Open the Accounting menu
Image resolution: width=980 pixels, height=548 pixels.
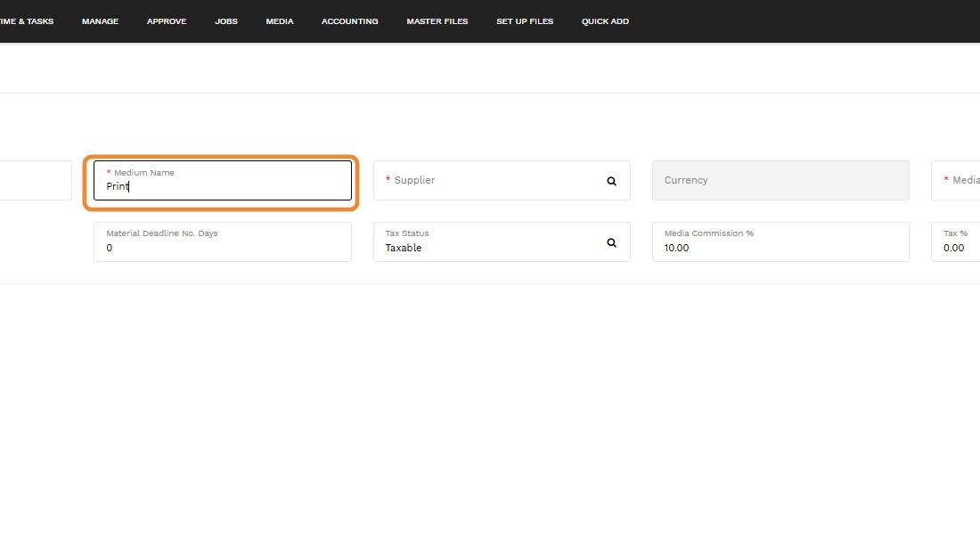(349, 21)
